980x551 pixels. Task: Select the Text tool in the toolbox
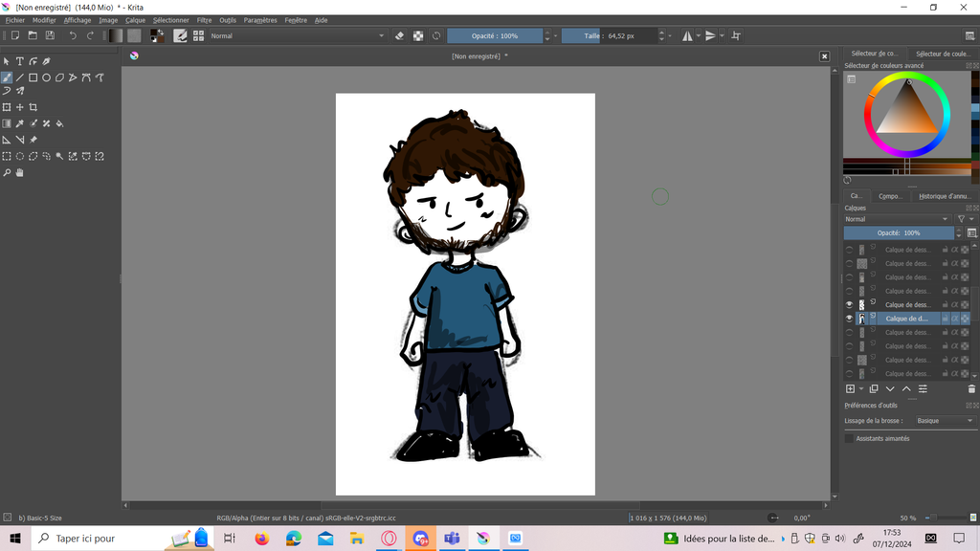click(x=19, y=61)
